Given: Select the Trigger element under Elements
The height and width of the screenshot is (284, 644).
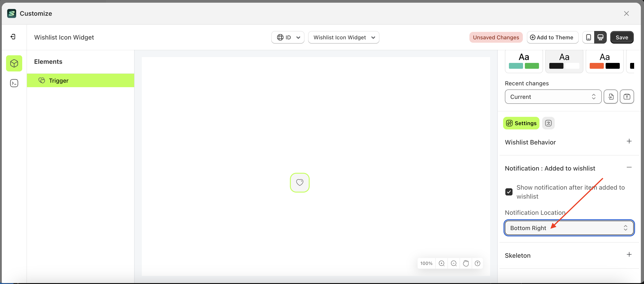Looking at the screenshot, I should pyautogui.click(x=81, y=80).
